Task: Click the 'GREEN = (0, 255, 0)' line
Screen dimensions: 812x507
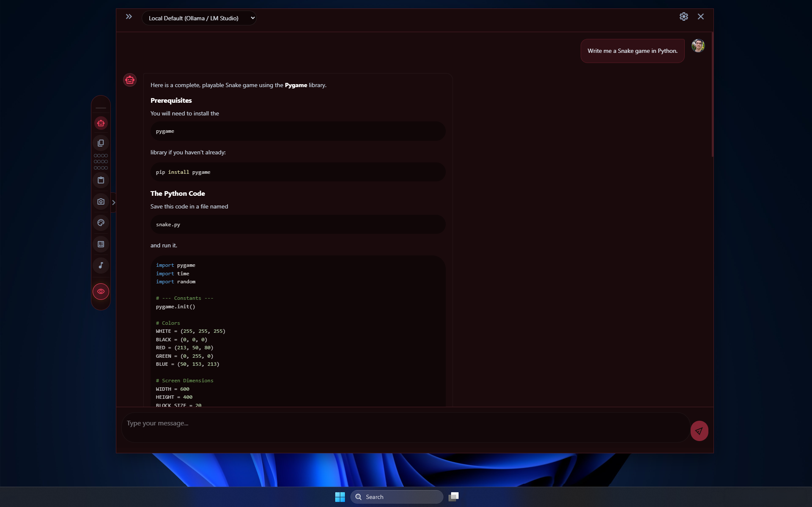Action: 185,356
